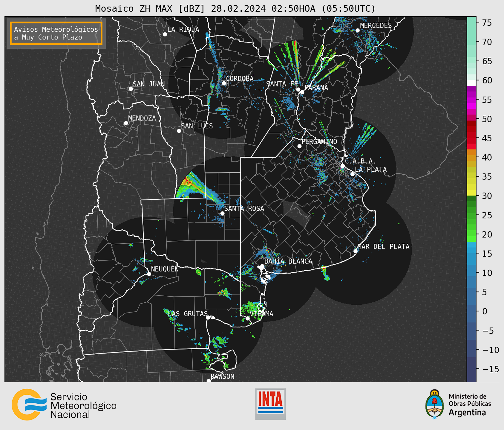Click the 60 value on the dBZ scale
This screenshot has width=504, height=430.
(487, 80)
